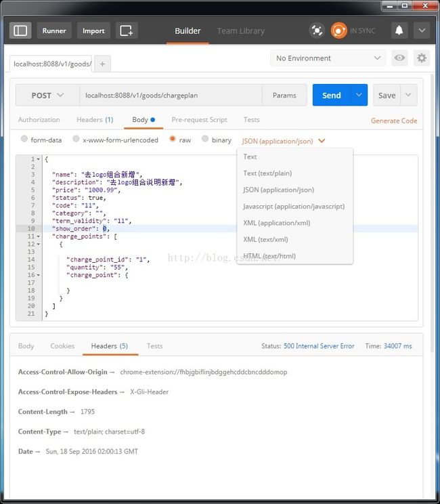Open the request Headers (1) tab
This screenshot has width=440, height=504.
[95, 120]
